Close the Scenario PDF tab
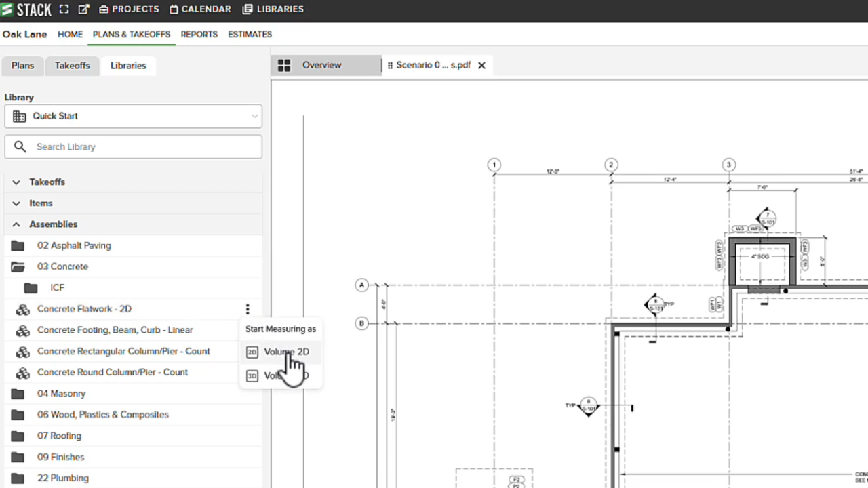 coord(481,64)
